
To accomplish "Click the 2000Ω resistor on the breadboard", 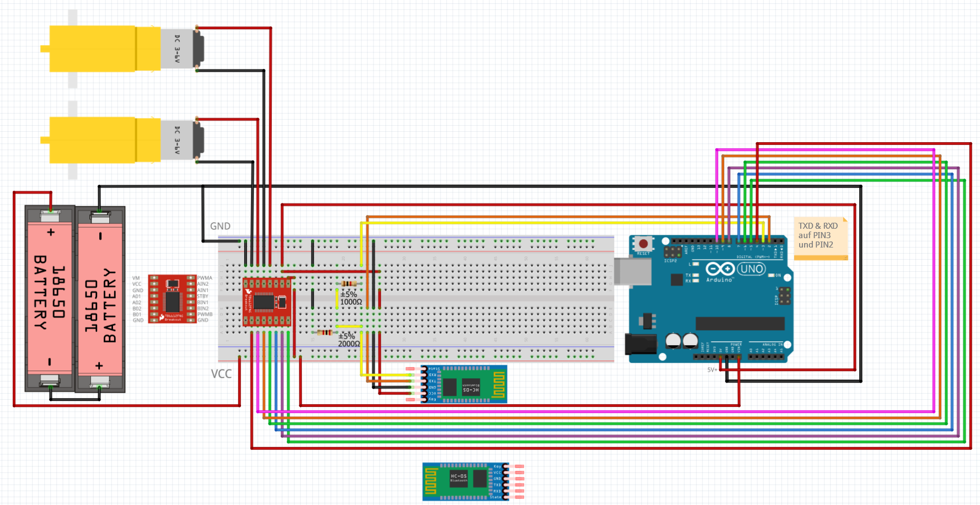I will (x=324, y=332).
